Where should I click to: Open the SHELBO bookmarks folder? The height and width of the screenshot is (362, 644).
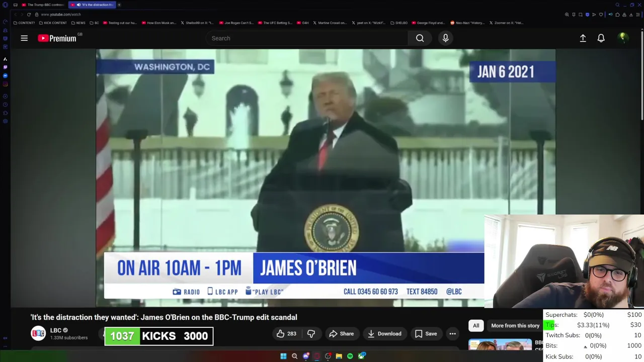click(x=398, y=23)
